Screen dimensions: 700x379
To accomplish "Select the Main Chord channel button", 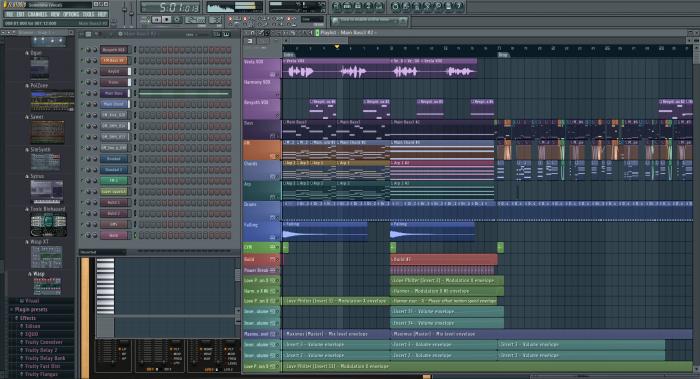I will click(114, 104).
